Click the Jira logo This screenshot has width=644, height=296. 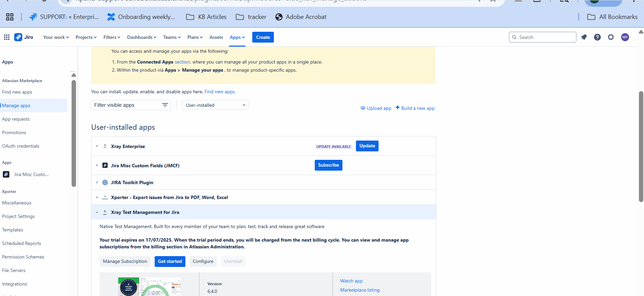point(24,37)
